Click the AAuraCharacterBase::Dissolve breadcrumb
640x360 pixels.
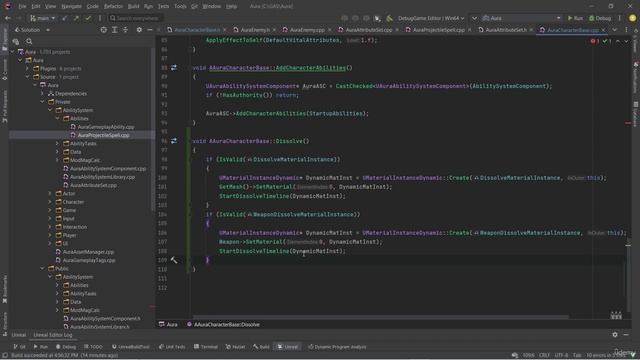point(223,324)
